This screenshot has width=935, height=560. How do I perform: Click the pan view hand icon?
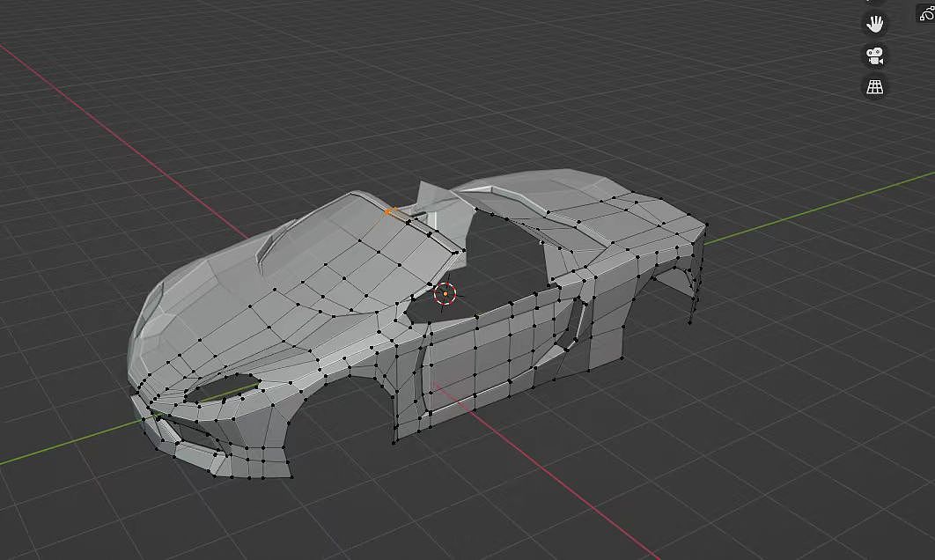(873, 24)
